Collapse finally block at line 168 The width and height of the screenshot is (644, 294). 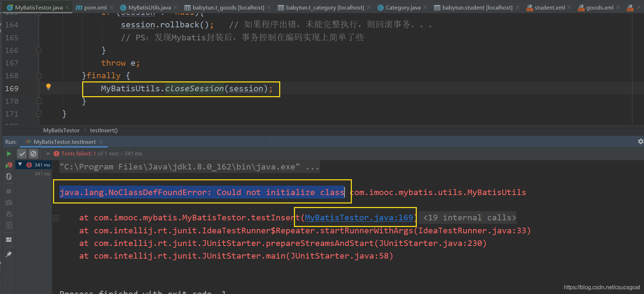(39, 76)
